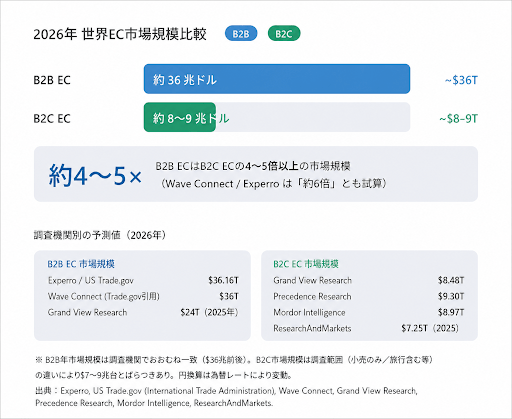Screen dimensions: 512x419
Task: Click the '$24T（2025年）' value
Action: click(210, 312)
